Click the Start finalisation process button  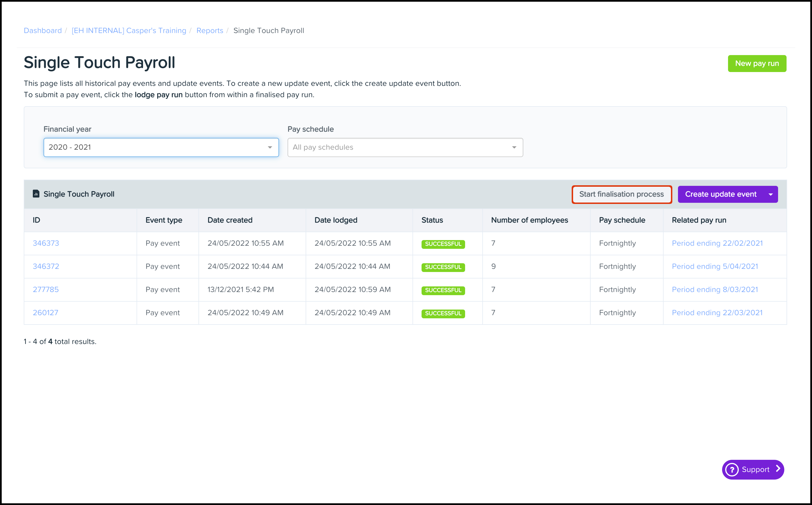click(621, 194)
